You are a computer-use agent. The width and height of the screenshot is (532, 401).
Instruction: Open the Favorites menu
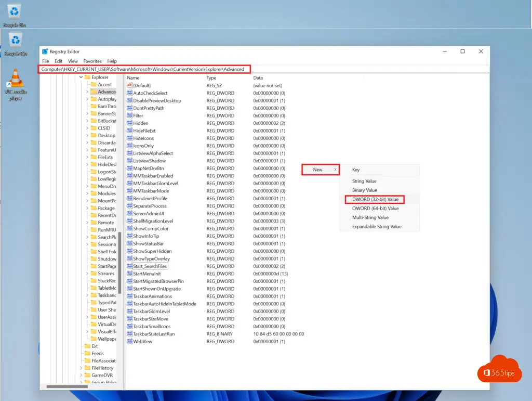(x=92, y=61)
